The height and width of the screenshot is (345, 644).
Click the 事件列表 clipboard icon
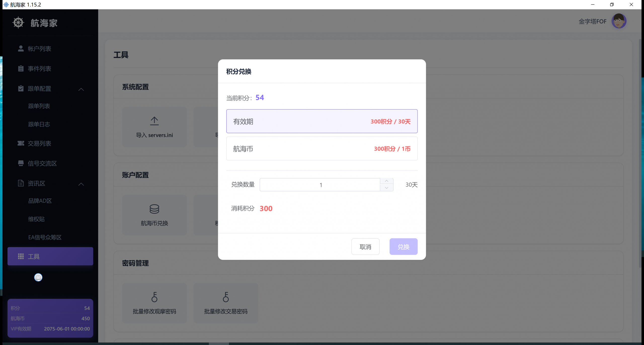pyautogui.click(x=21, y=68)
